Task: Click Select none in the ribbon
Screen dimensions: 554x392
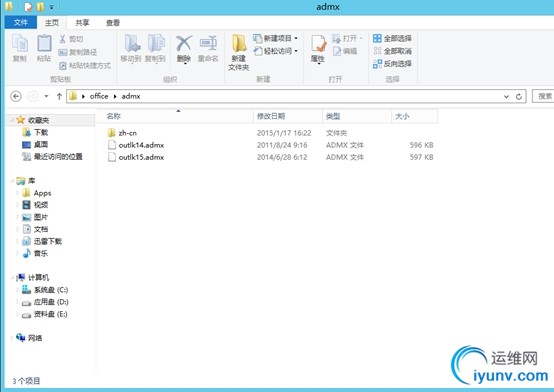Action: click(x=392, y=51)
